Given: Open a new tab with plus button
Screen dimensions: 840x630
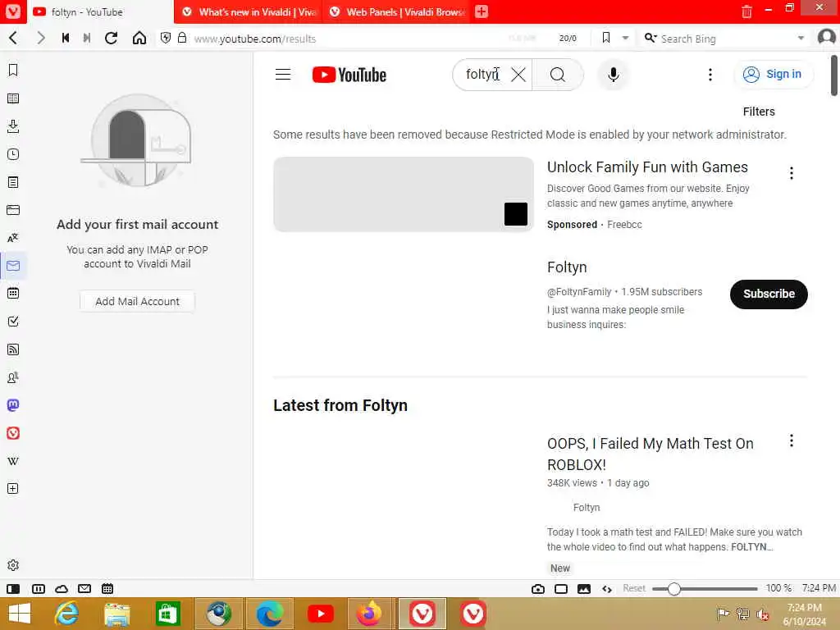Looking at the screenshot, I should coord(482,11).
